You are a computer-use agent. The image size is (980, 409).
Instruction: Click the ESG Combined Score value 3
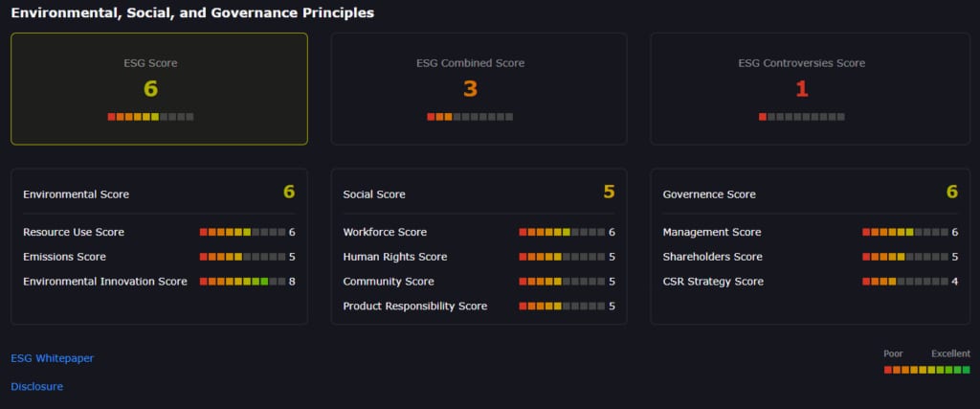[470, 89]
